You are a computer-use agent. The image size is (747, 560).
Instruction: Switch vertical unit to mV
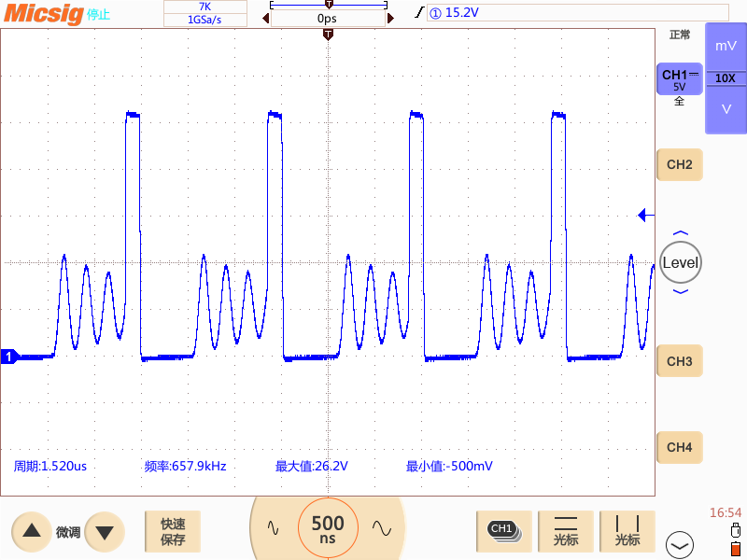(x=726, y=46)
